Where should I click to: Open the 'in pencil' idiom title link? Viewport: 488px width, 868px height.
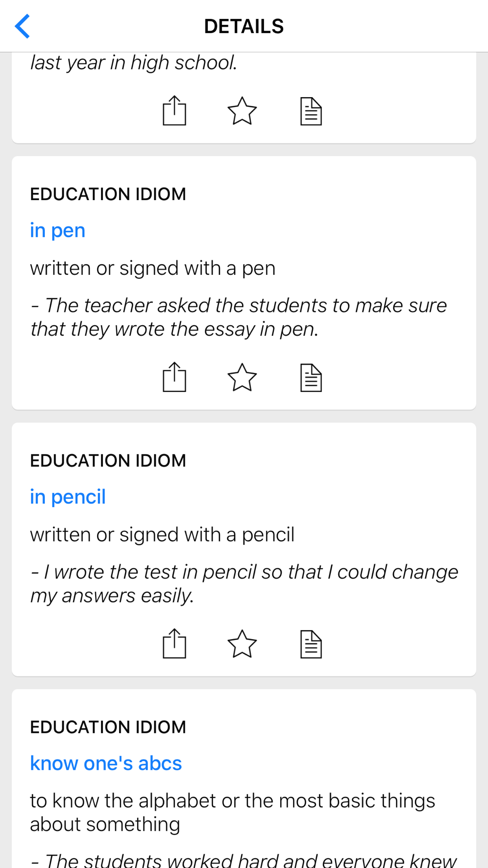coord(68,497)
